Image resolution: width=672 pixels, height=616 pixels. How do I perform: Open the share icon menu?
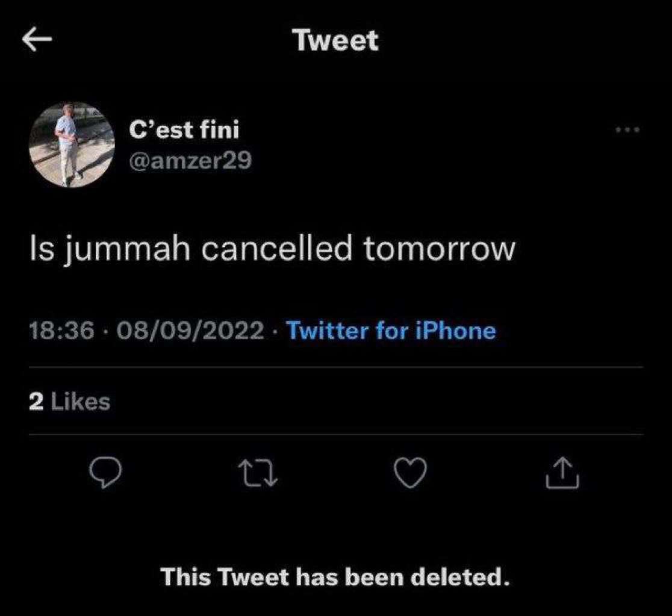[x=562, y=471]
